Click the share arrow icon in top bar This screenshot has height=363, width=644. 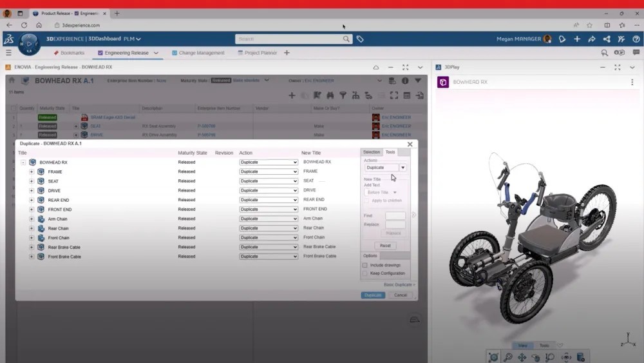pos(591,39)
